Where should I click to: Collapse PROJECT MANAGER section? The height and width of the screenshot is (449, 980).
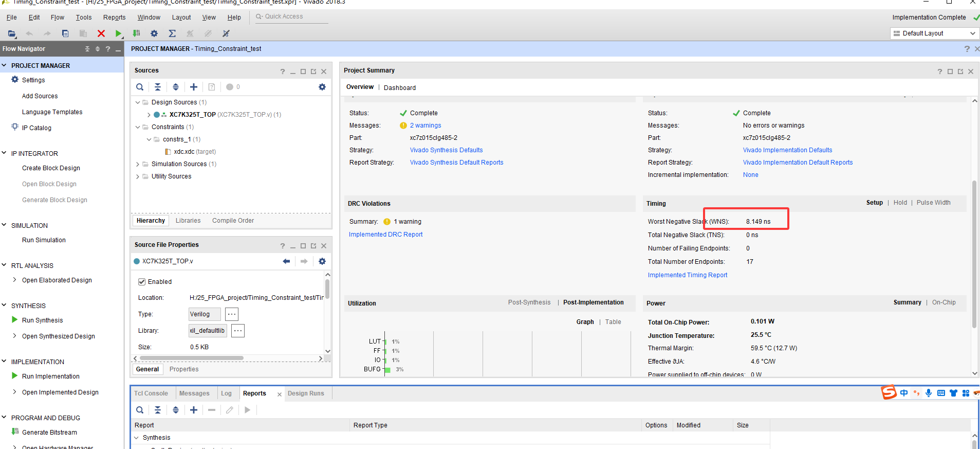tap(4, 65)
